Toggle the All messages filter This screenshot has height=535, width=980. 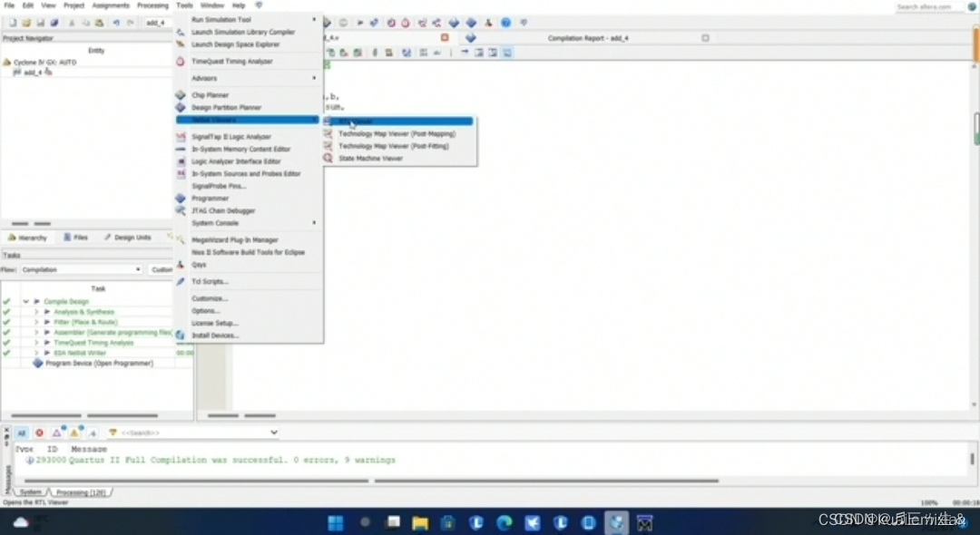21,433
